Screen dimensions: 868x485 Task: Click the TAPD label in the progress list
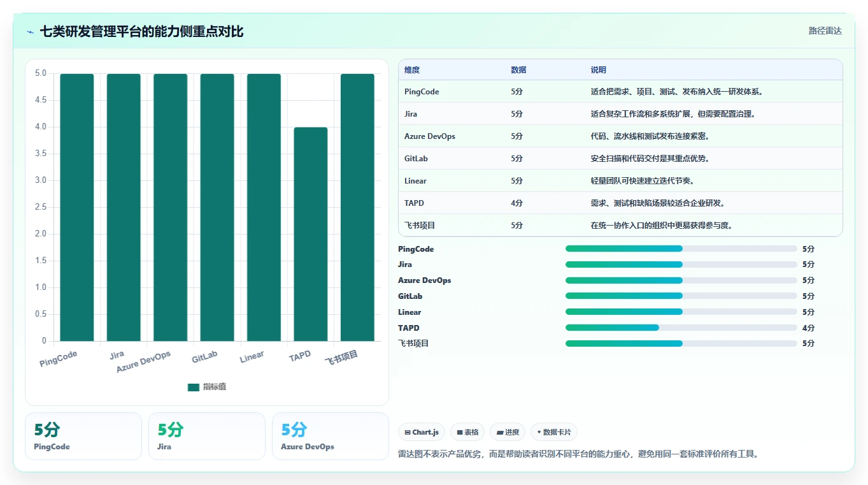click(x=409, y=328)
